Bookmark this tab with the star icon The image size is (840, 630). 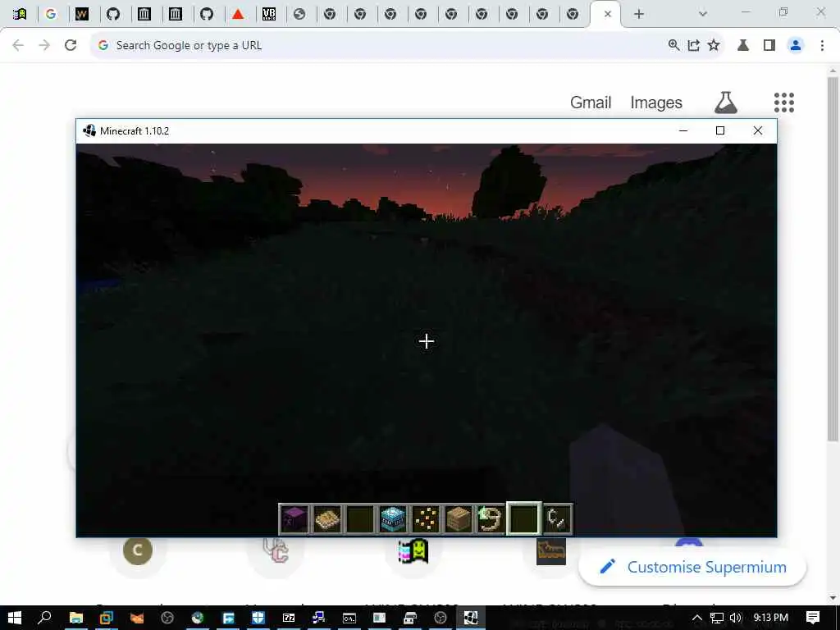click(x=714, y=45)
